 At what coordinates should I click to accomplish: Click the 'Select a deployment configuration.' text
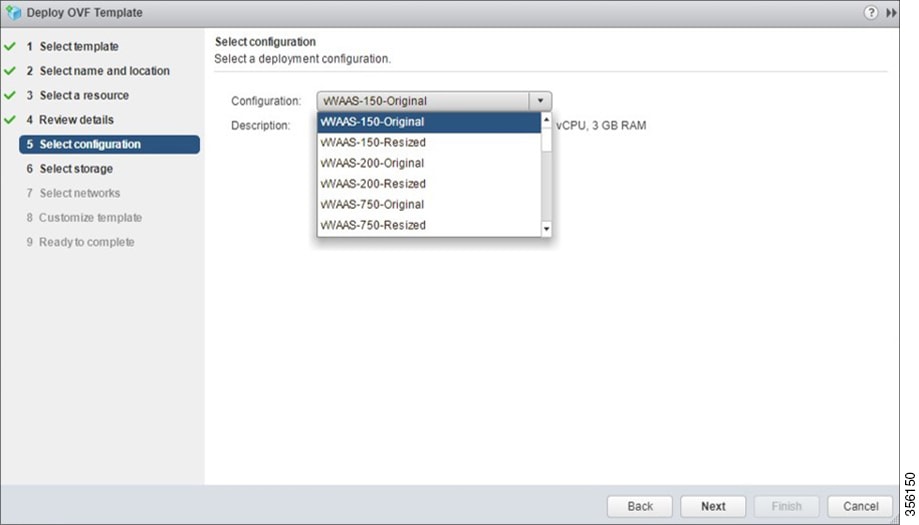pyautogui.click(x=302, y=59)
